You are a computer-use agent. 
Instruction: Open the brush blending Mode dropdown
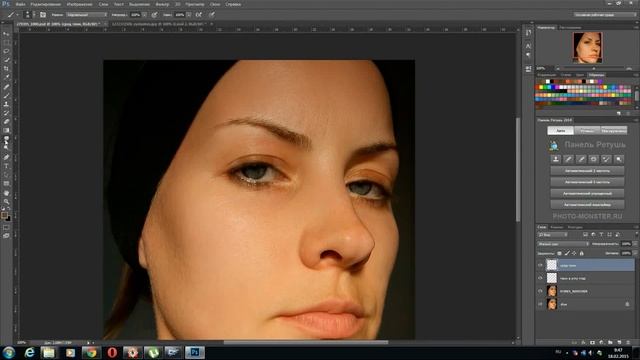[x=87, y=15]
